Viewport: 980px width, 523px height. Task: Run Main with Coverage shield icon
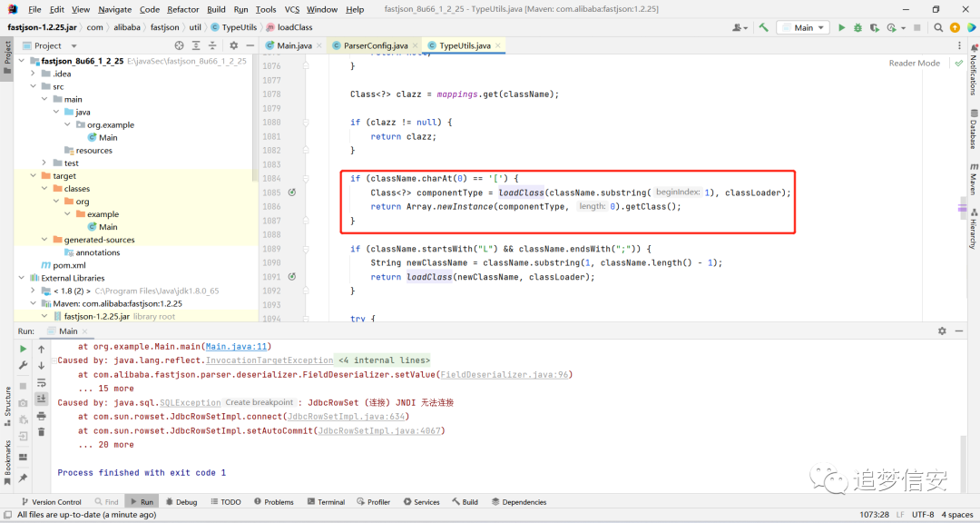[874, 27]
